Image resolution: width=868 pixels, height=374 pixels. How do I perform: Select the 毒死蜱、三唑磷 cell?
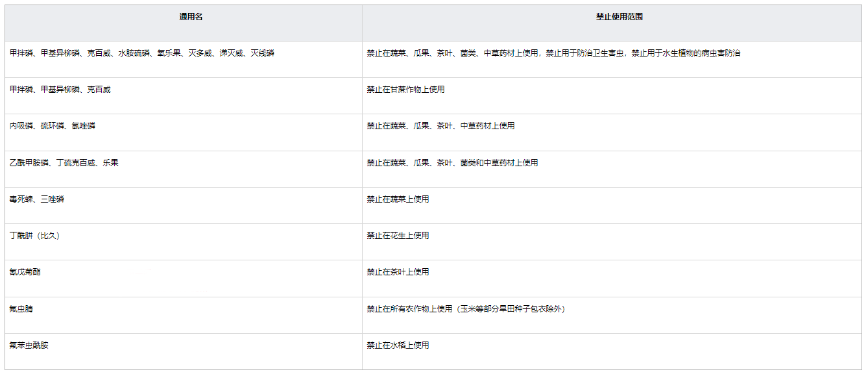coord(37,199)
